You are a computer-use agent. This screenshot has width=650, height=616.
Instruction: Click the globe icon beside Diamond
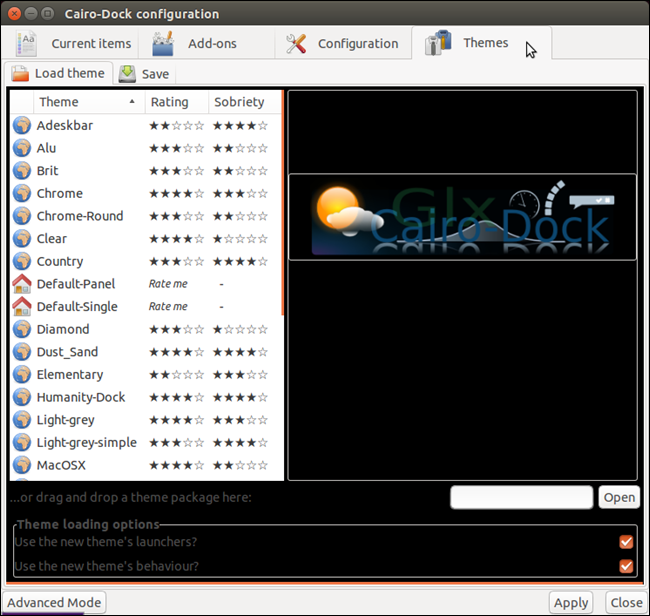coord(22,329)
